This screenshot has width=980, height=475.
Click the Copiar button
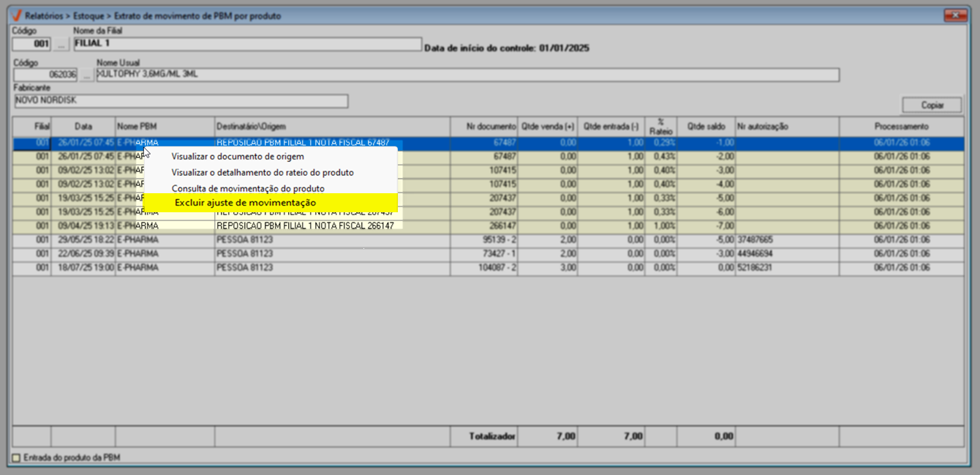[x=931, y=105]
